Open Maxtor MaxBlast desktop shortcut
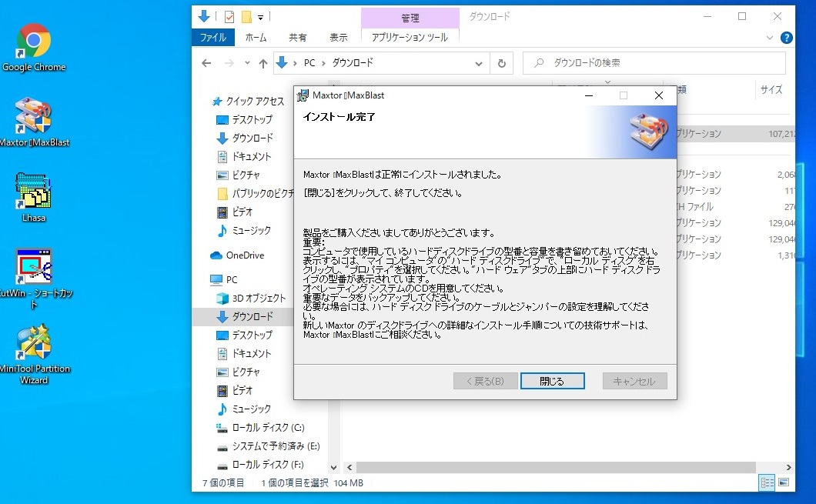This screenshot has height=504, width=816. 35,123
